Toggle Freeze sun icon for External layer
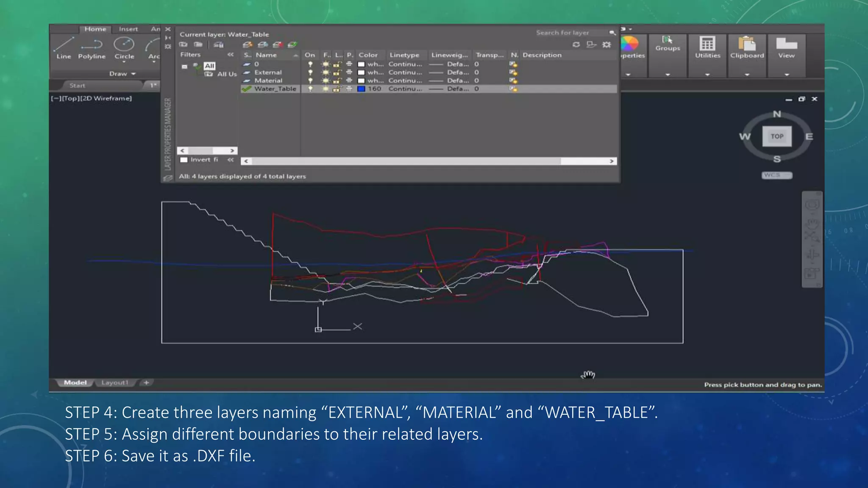 [325, 72]
